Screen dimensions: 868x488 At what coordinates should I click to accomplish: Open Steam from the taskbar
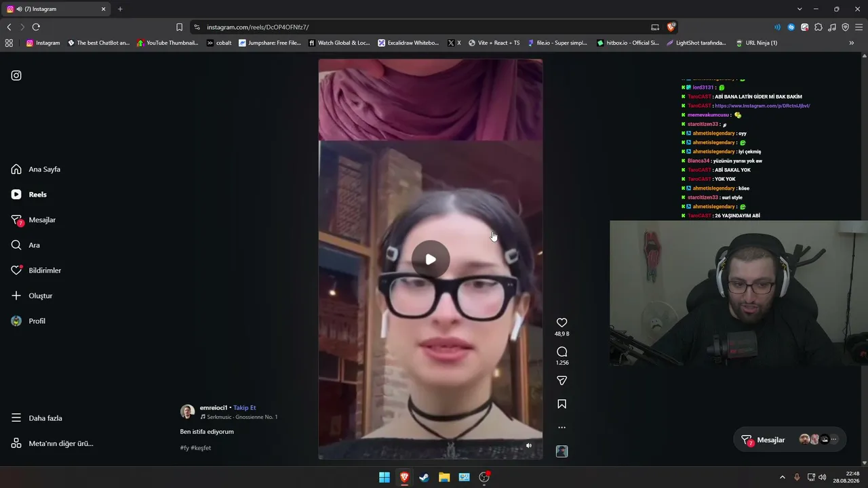click(x=424, y=477)
